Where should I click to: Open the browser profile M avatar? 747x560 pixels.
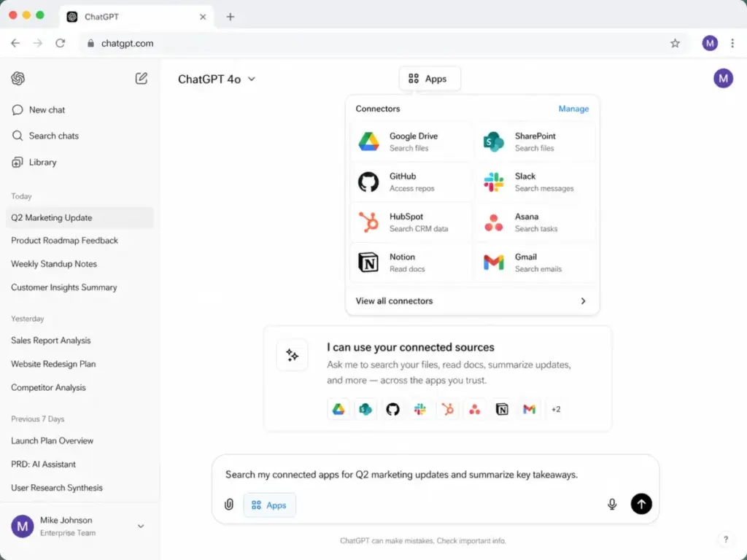710,43
